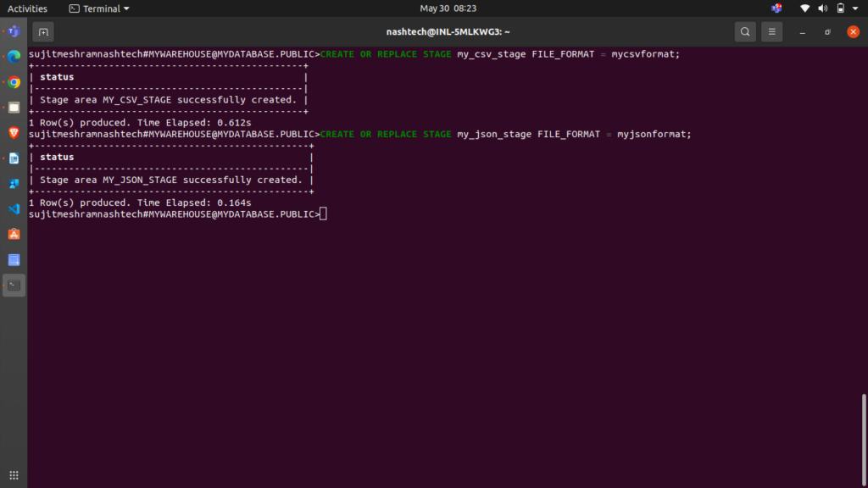This screenshot has height=488, width=868.
Task: Show all applications grid
Action: point(14,475)
